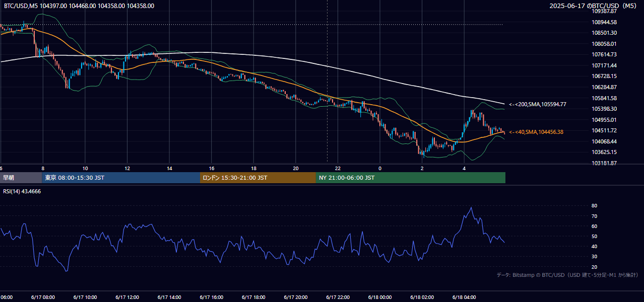Image resolution: width=644 pixels, height=302 pixels.
Task: Click the 6/18 00:00 bottom time label
Action: (380, 297)
